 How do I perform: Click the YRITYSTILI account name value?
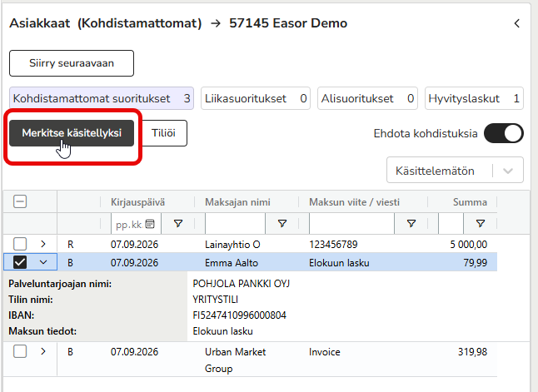[215, 300]
